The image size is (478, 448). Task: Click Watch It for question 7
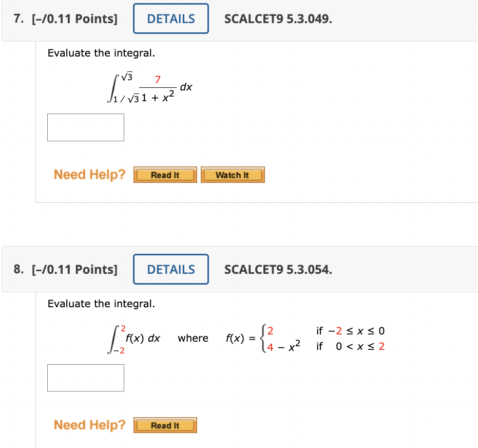pos(233,175)
